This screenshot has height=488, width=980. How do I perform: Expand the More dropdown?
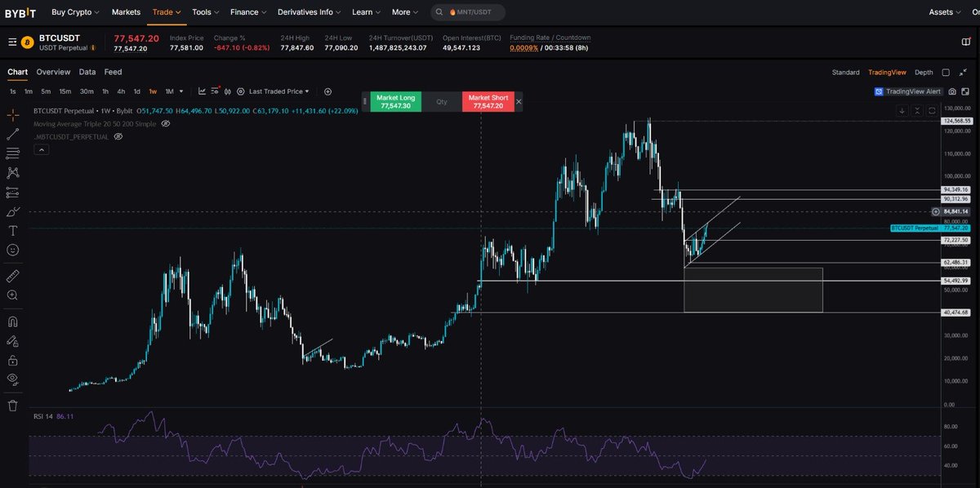point(405,12)
